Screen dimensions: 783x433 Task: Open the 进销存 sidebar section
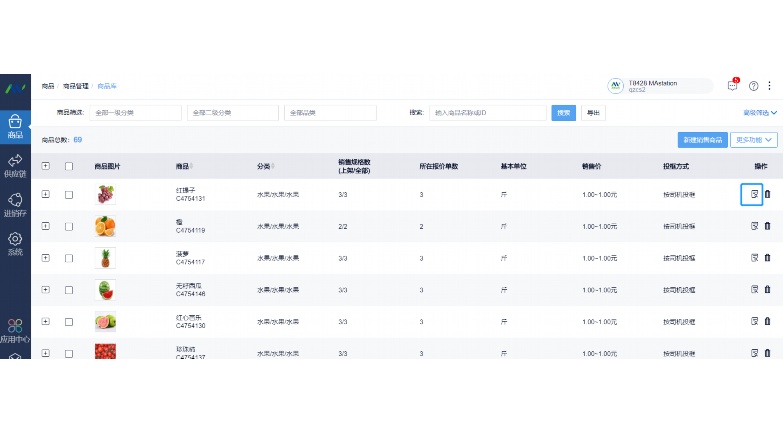[x=15, y=205]
